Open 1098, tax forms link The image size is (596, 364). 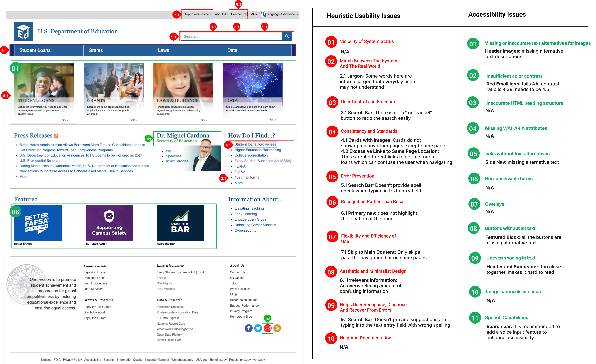click(x=247, y=177)
